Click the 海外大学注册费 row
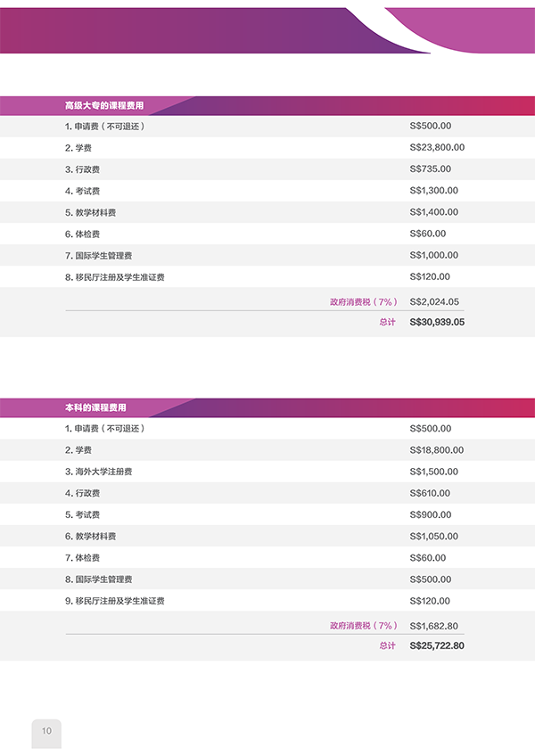Image resolution: width=535 pixels, height=756 pixels. point(267,472)
